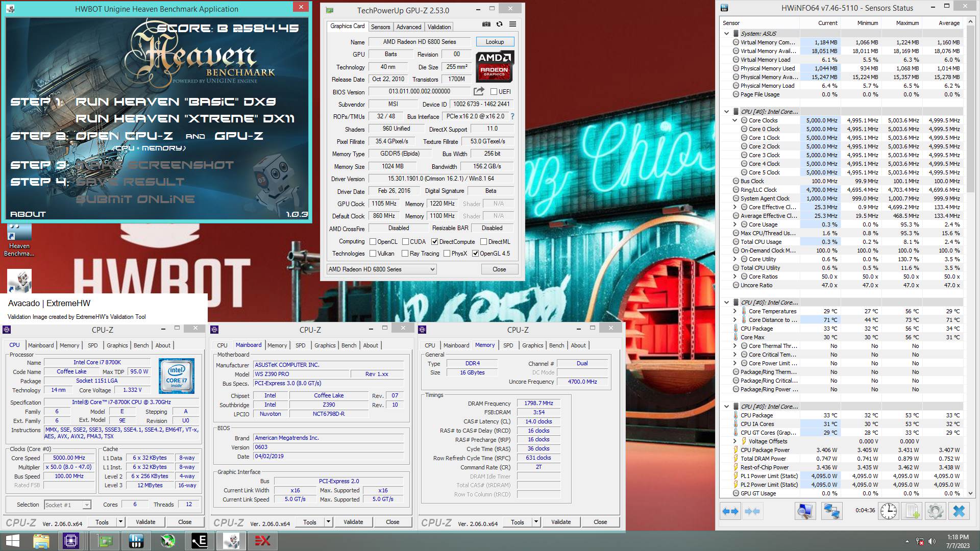Open the GPU-Z hamburger menu icon
The image size is (980, 551).
pyautogui.click(x=512, y=24)
